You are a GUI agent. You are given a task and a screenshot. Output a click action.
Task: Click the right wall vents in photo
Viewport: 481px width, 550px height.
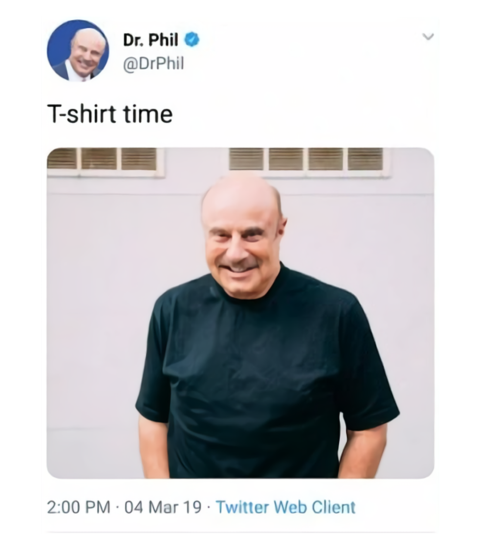(x=308, y=162)
